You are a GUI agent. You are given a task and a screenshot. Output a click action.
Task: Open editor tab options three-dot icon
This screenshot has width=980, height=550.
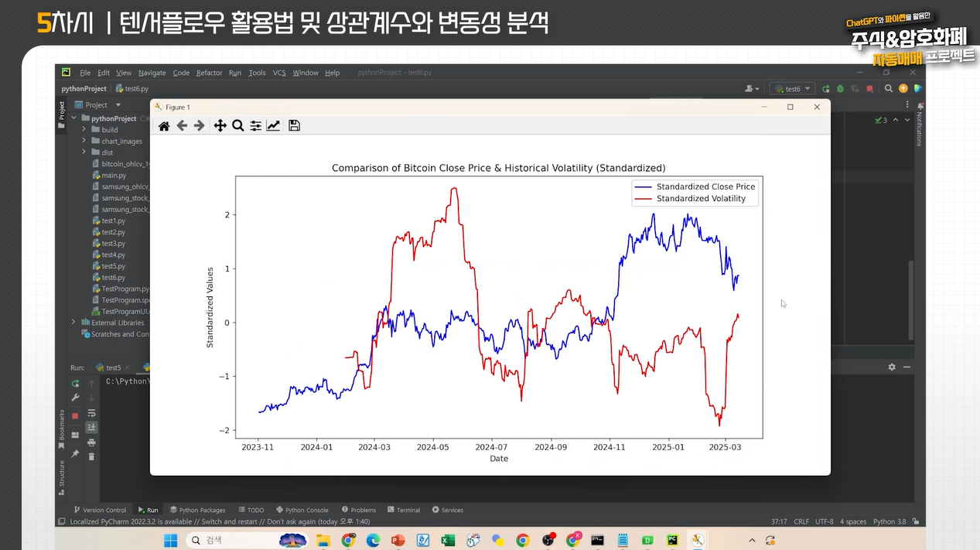907,104
